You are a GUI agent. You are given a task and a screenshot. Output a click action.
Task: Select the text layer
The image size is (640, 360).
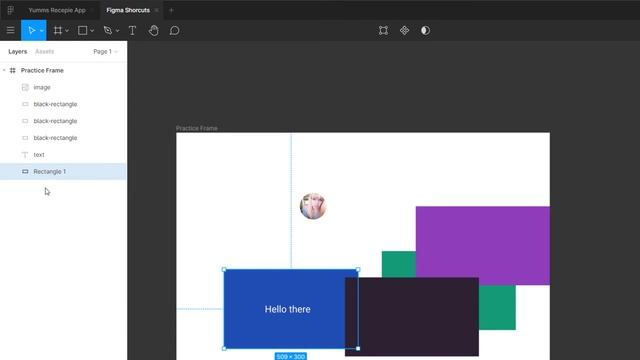[x=63, y=155]
